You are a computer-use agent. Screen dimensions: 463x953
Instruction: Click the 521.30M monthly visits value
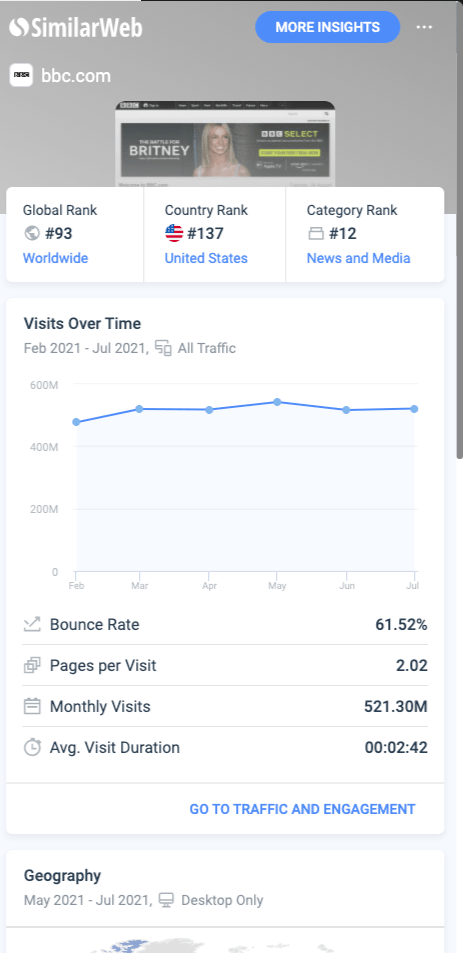click(x=396, y=706)
